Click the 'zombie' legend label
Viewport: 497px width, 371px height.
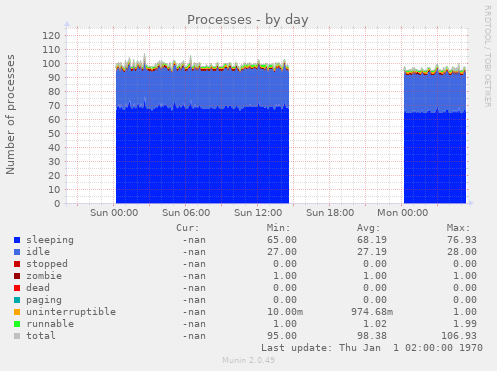44,276
